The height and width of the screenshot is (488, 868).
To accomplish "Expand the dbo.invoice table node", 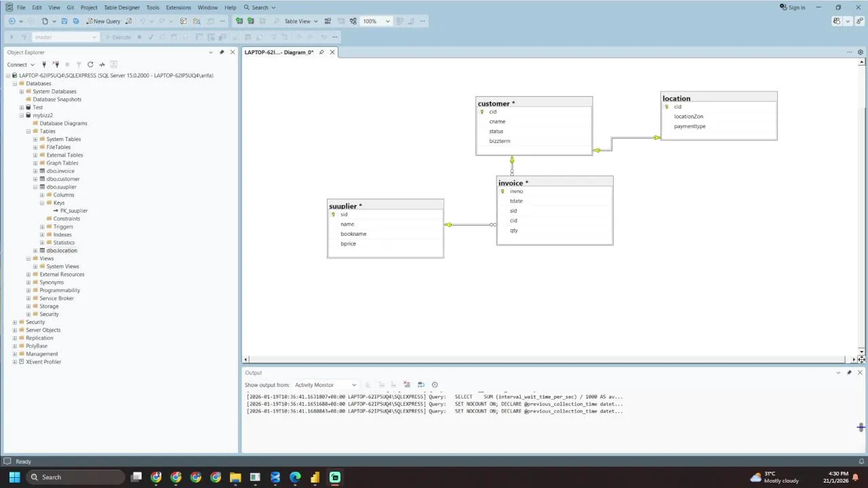I will pyautogui.click(x=35, y=171).
